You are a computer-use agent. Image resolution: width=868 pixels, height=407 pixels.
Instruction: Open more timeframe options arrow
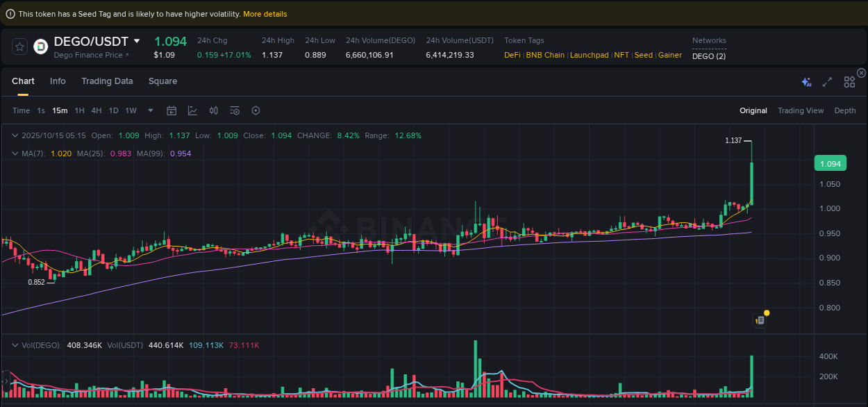point(150,110)
